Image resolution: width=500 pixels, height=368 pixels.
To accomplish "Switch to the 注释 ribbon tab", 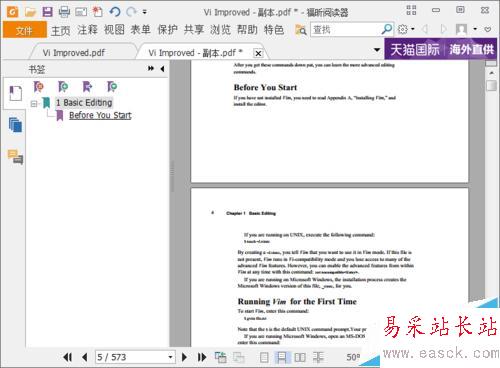I will tap(87, 30).
